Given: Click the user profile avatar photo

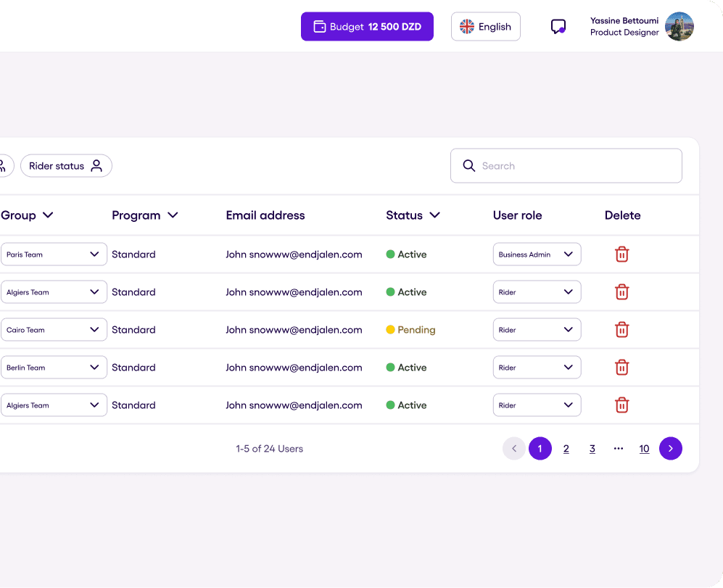Looking at the screenshot, I should tap(679, 27).
